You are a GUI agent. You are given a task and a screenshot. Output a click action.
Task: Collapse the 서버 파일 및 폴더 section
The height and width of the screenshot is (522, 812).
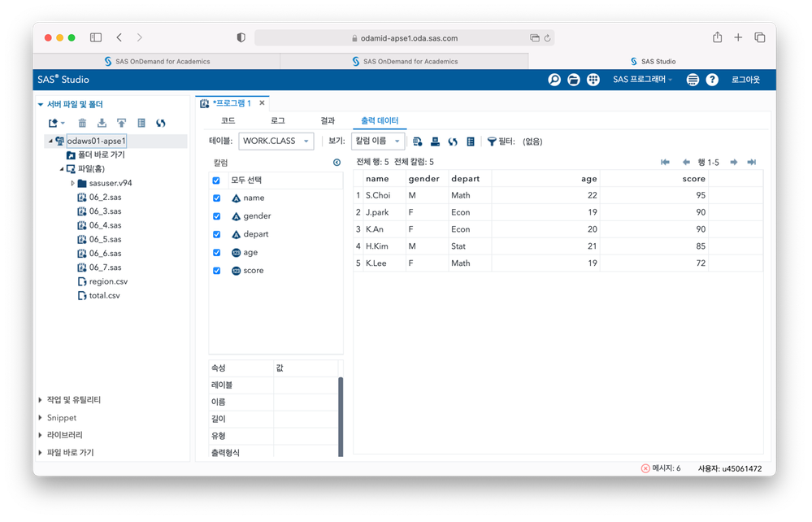41,105
